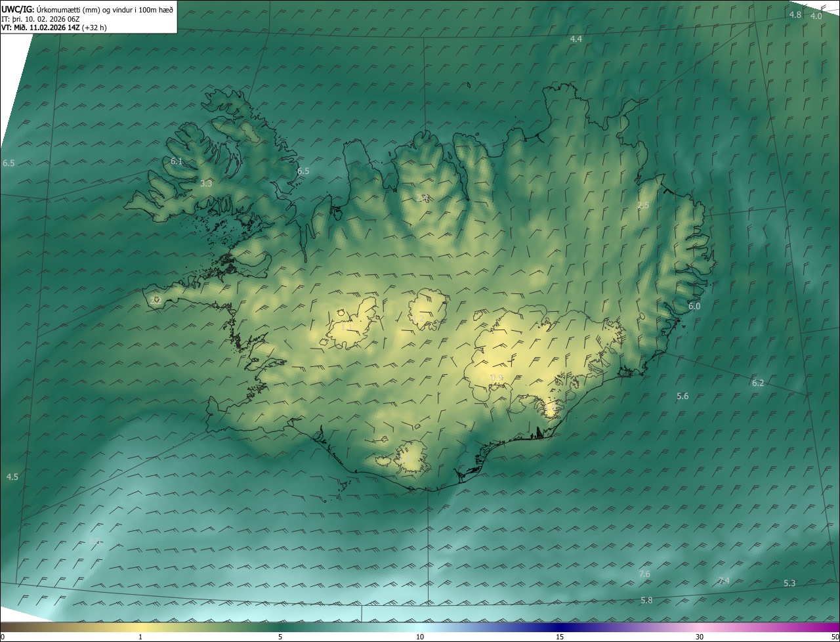Viewport: 840px width, 642px height.
Task: Click the value label 6.0 off the east coast
Action: click(694, 306)
